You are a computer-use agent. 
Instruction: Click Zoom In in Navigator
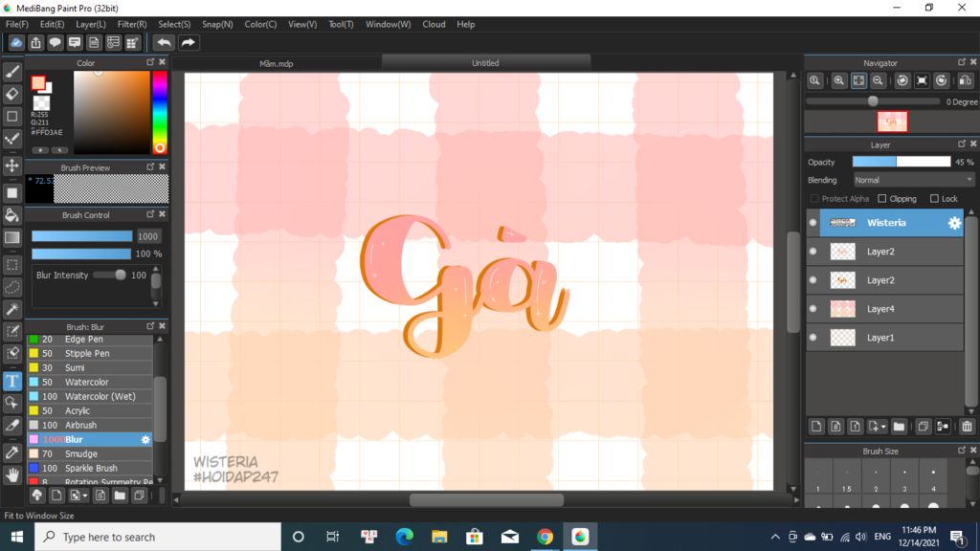(x=838, y=80)
